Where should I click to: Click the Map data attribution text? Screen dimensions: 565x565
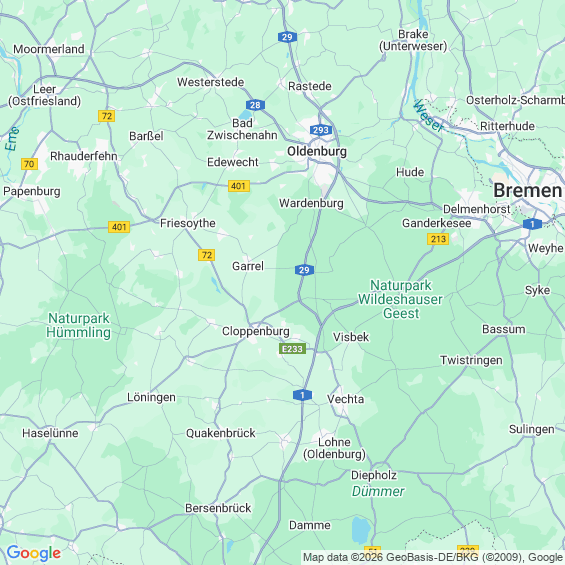[x=433, y=557]
